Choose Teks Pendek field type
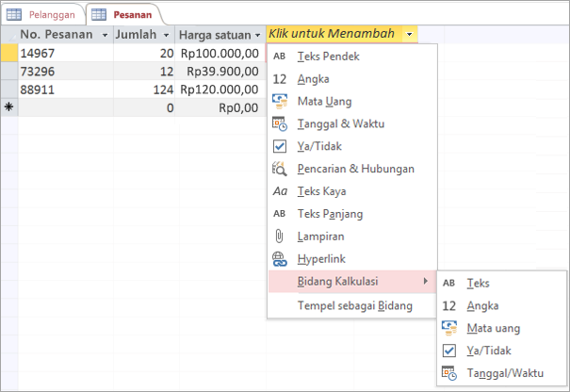 pos(351,57)
